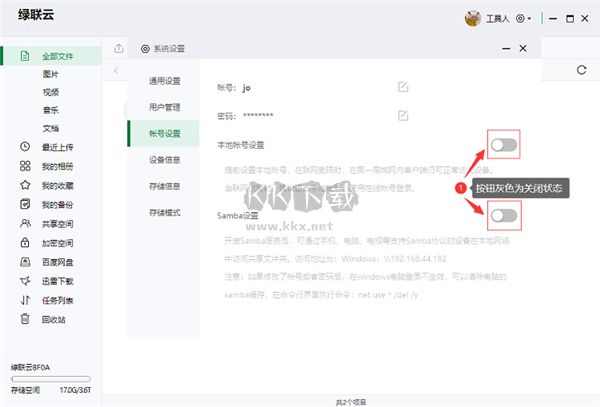Open 全部文件 in the sidebar
The width and height of the screenshot is (600, 407).
pos(52,56)
